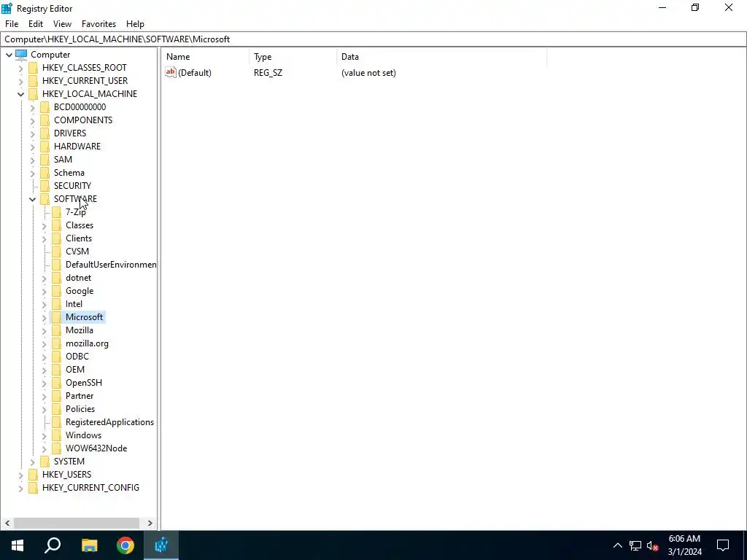Click the BCD00000000 folder icon
Image resolution: width=747 pixels, height=560 pixels.
(44, 106)
